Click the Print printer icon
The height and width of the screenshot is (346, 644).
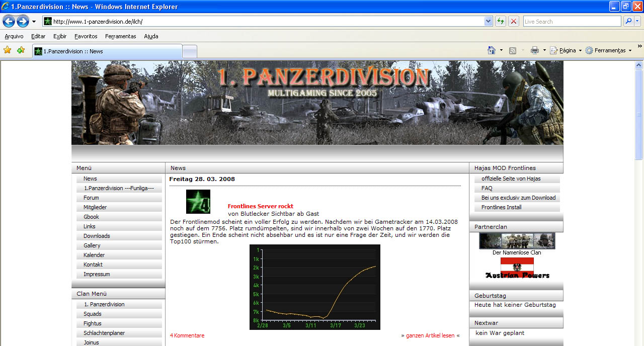pyautogui.click(x=535, y=50)
